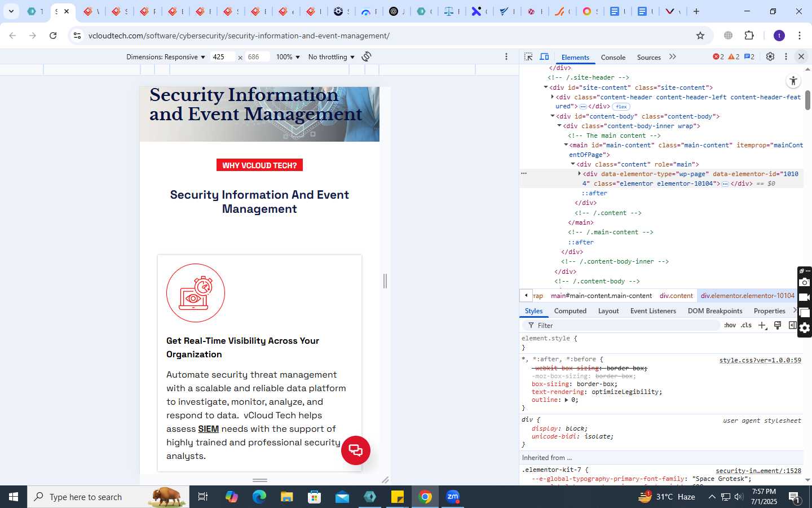Screen dimensions: 812x508
Task: Collapse the main-content main node
Action: click(x=566, y=145)
